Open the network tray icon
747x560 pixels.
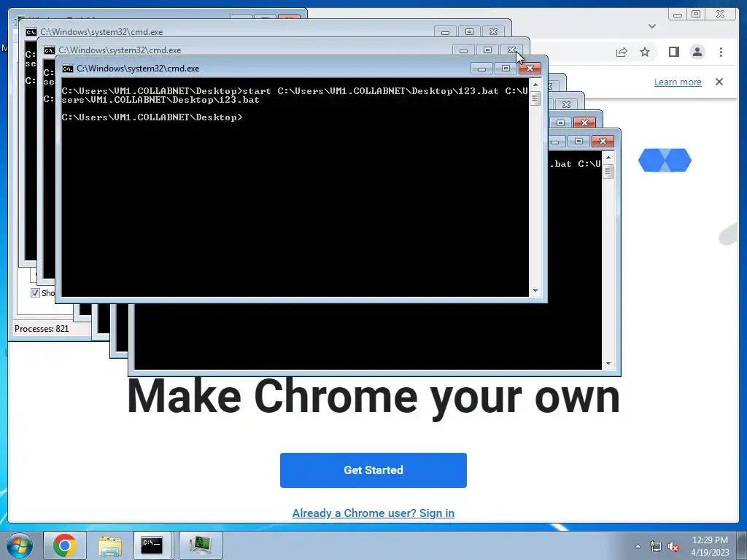tap(656, 547)
